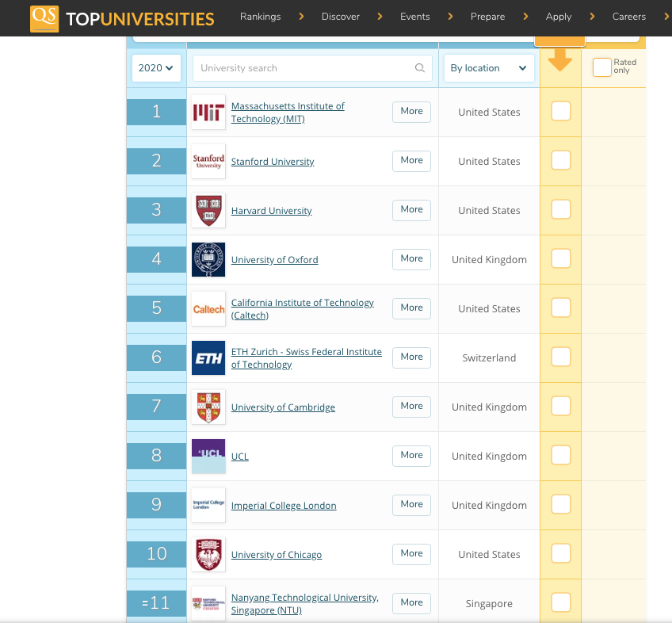Click the University of Cambridge crest

(208, 407)
